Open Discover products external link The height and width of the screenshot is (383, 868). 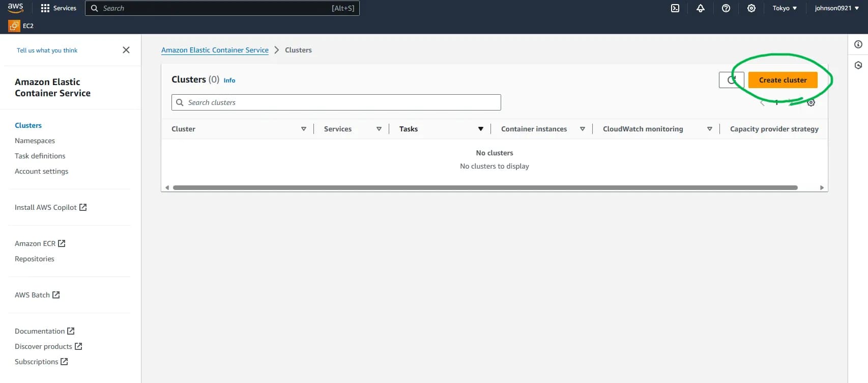tap(48, 346)
